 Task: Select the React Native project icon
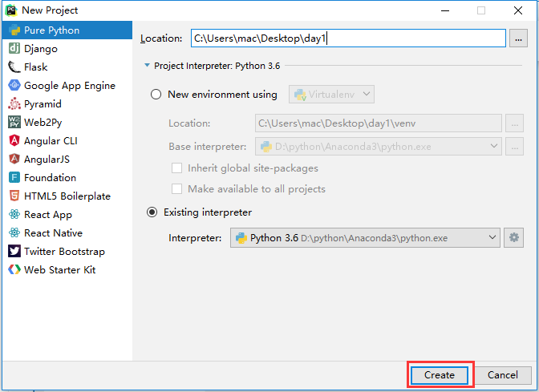click(x=14, y=233)
